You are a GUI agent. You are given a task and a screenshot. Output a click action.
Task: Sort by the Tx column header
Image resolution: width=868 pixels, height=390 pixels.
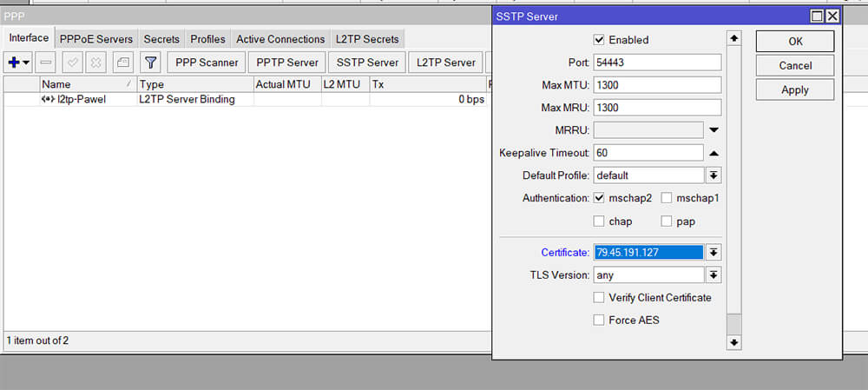click(428, 84)
